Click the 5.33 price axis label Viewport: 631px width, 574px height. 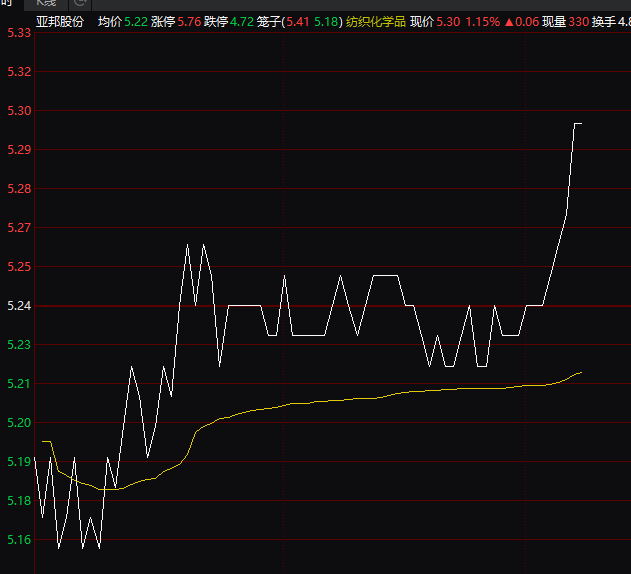[19, 33]
